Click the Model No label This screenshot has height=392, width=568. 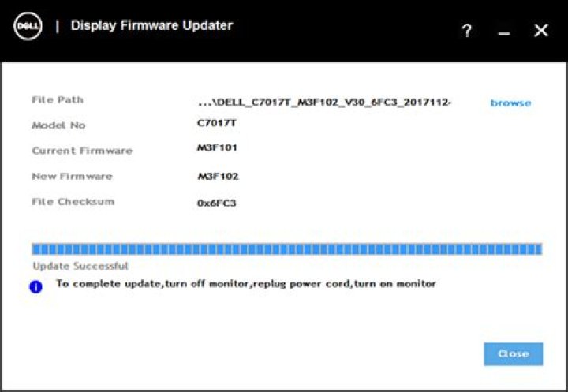(58, 125)
